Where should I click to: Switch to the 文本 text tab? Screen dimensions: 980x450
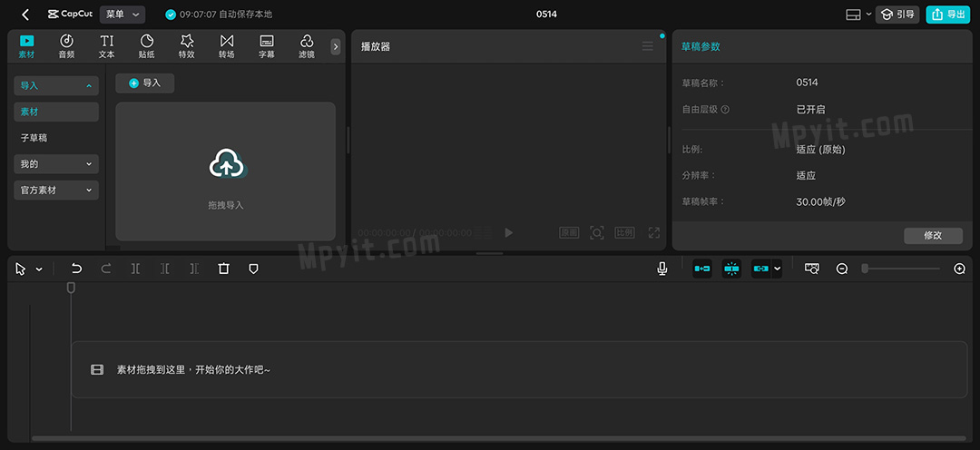[x=106, y=46]
